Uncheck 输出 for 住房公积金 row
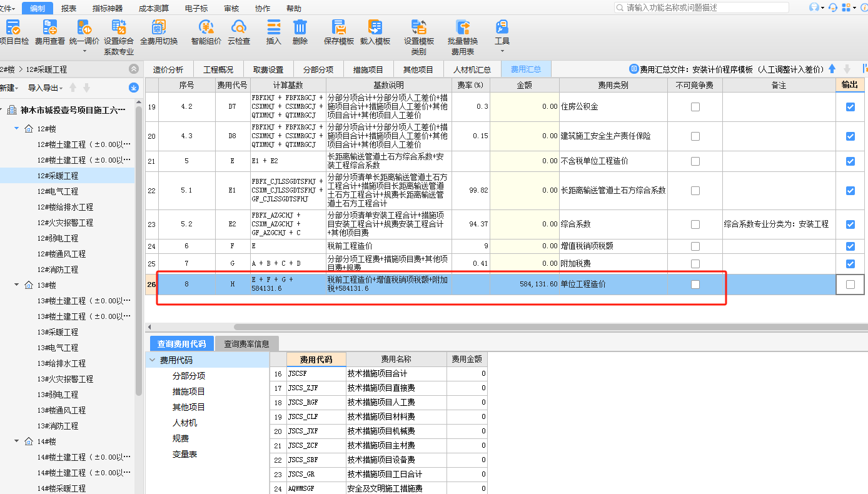 pyautogui.click(x=850, y=107)
